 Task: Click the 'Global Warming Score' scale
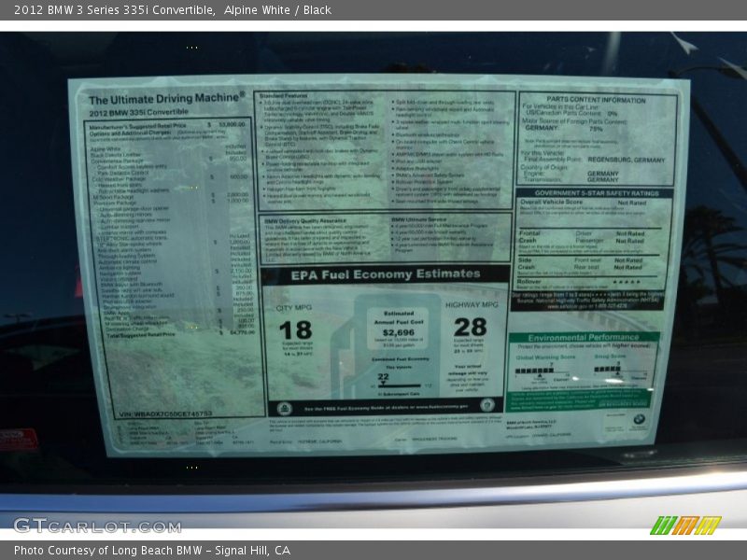click(544, 369)
